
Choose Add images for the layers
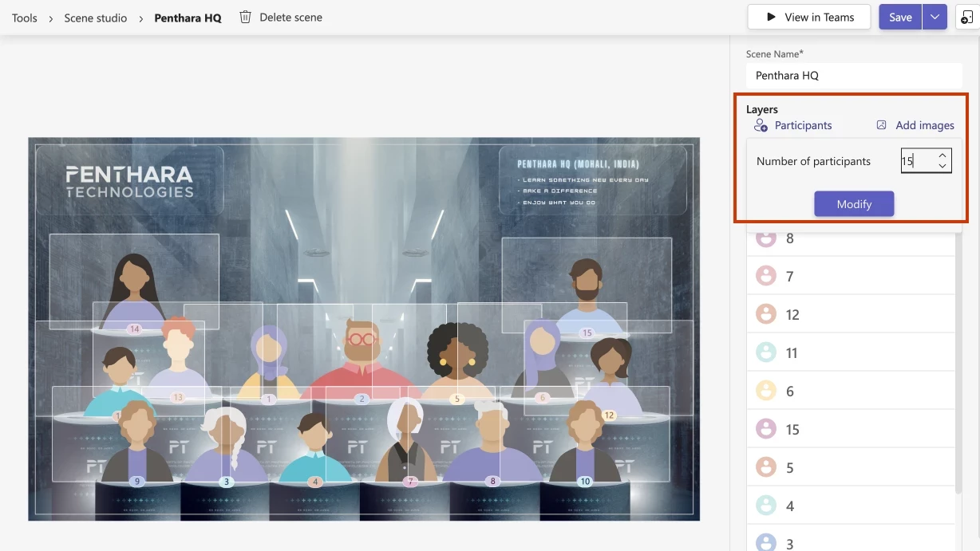[915, 125]
